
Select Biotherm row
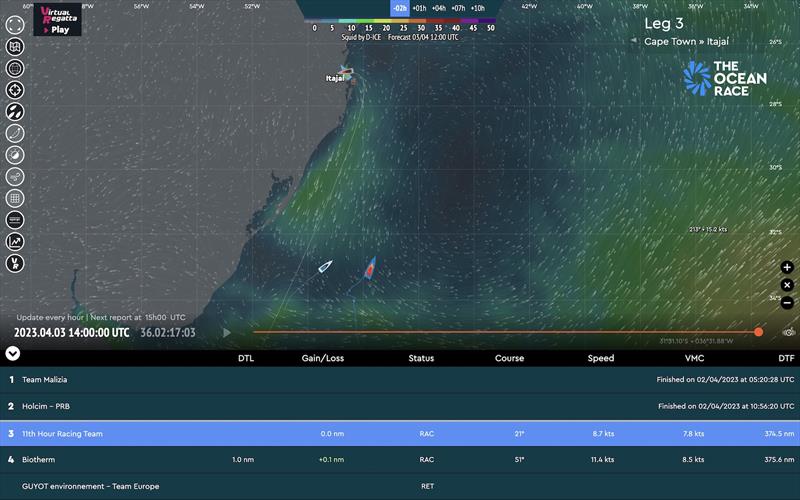[x=400, y=460]
